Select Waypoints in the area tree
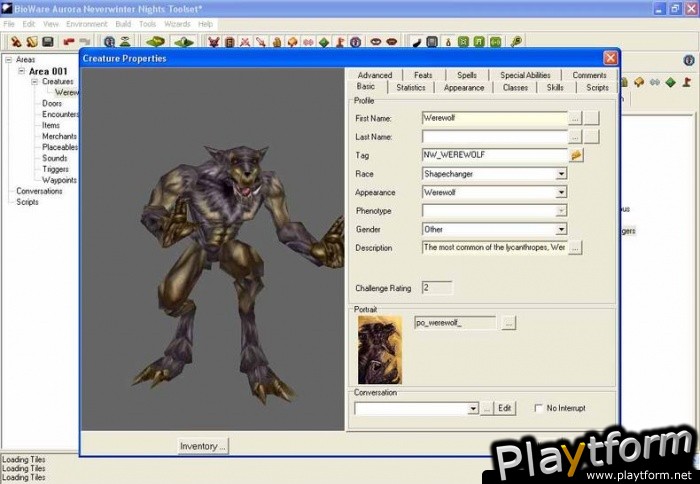The width and height of the screenshot is (700, 484). pos(59,180)
